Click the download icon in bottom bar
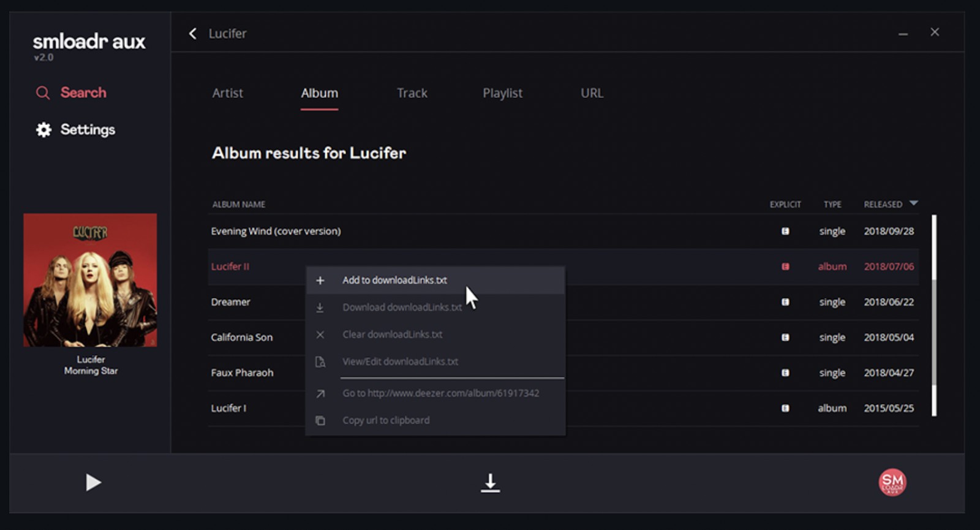Viewport: 980px width, 530px height. [x=490, y=483]
